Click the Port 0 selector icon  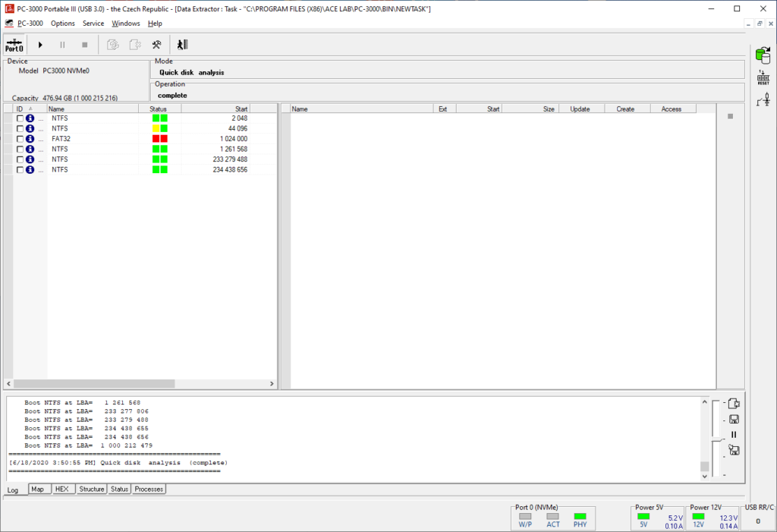tap(14, 45)
